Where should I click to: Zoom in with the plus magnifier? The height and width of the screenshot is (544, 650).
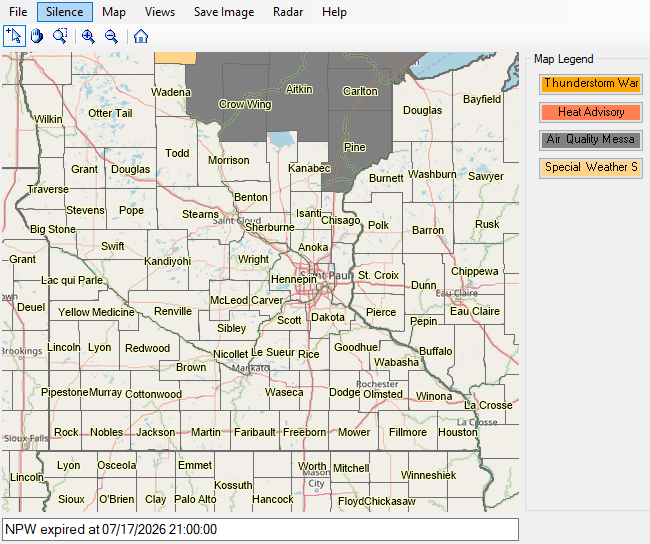point(88,36)
